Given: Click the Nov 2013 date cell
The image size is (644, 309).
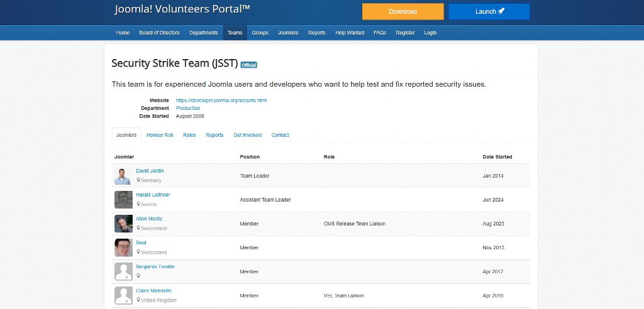Looking at the screenshot, I should click(493, 248).
